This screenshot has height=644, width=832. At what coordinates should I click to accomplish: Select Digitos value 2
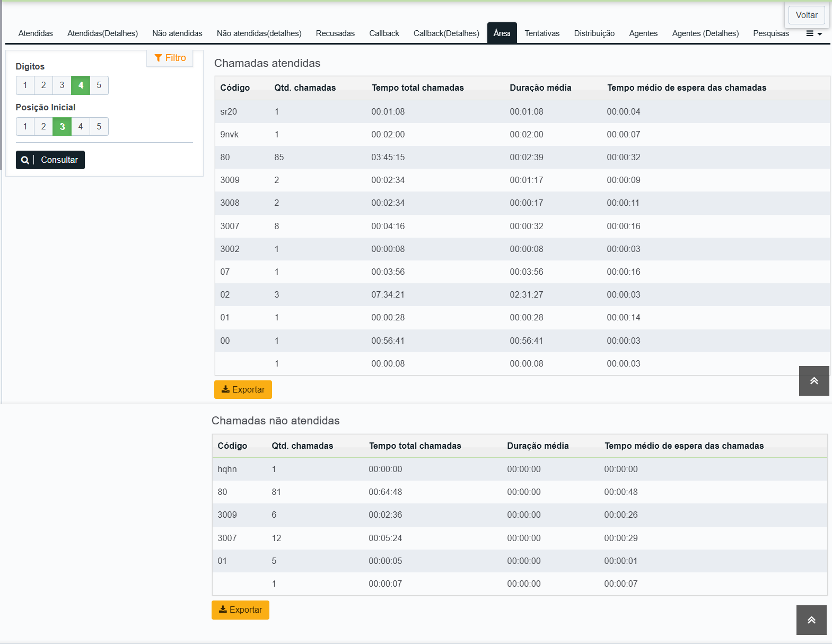coord(43,85)
